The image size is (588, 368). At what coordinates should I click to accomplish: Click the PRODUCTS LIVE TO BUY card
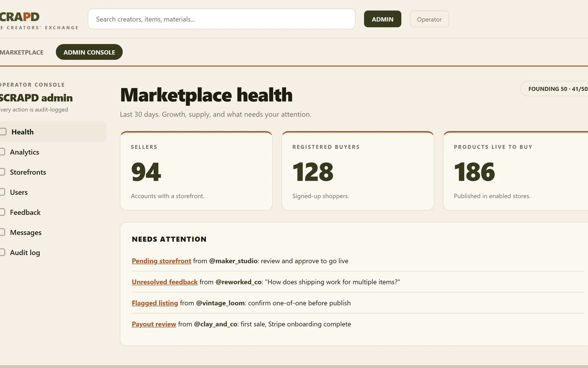(516, 171)
